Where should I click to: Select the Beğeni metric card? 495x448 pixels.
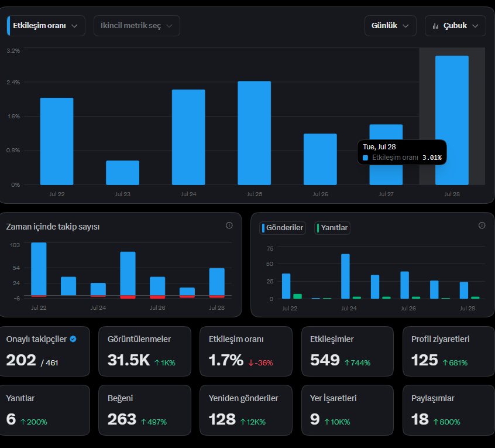pyautogui.click(x=145, y=410)
